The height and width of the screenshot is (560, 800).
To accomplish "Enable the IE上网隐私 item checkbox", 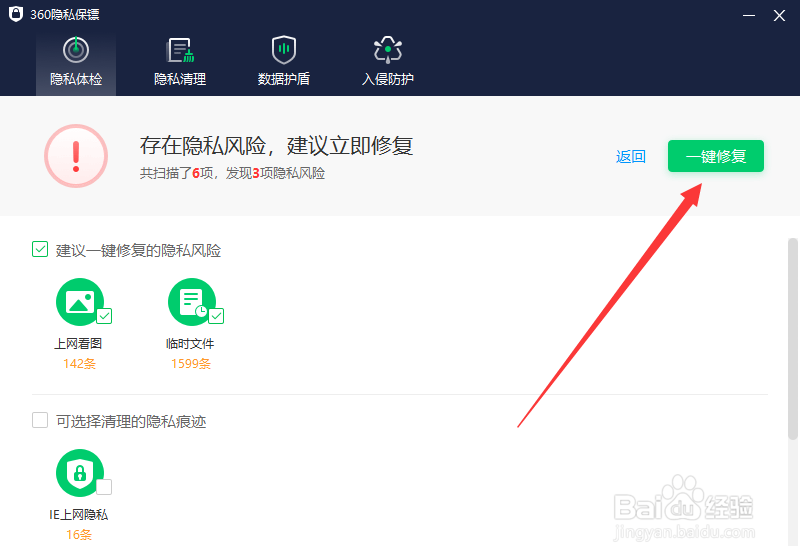I will pyautogui.click(x=104, y=487).
